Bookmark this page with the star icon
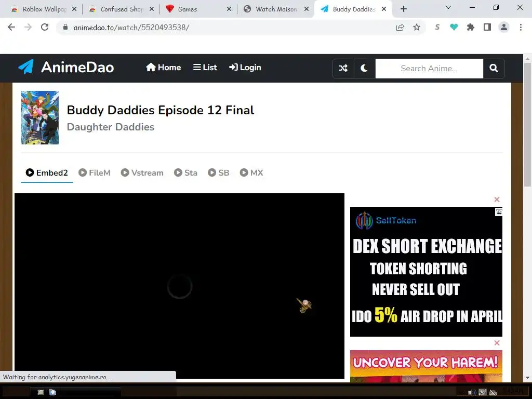This screenshot has width=532, height=399. (x=417, y=28)
